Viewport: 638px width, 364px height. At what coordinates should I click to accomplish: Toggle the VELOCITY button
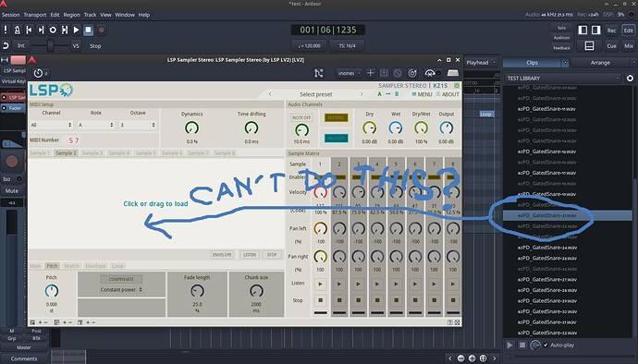[x=336, y=139]
